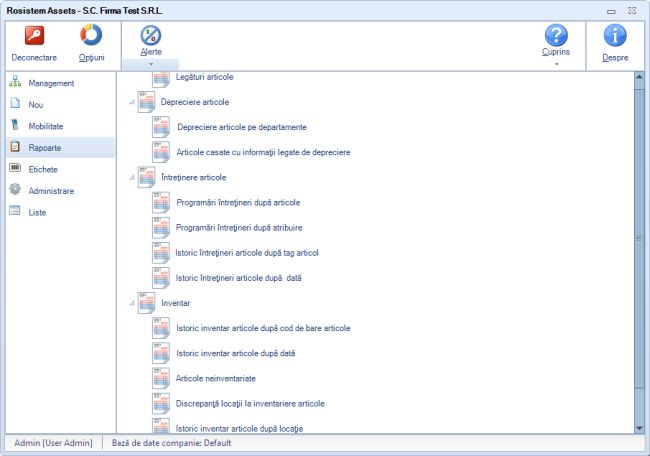Open the dropdown arrow under Alerte

pyautogui.click(x=150, y=63)
